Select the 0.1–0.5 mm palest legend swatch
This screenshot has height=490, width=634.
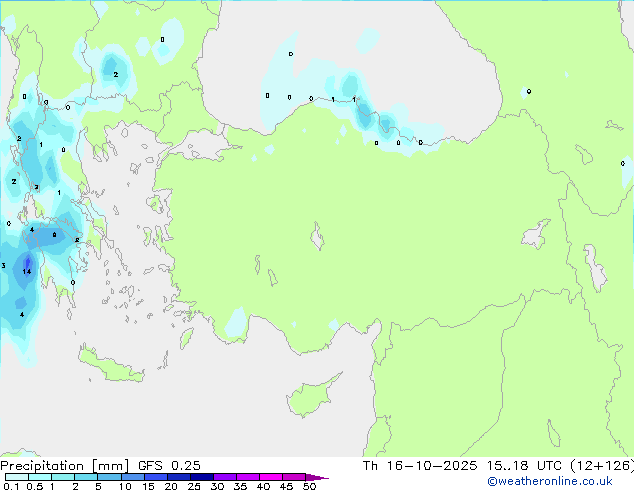pos(17,477)
